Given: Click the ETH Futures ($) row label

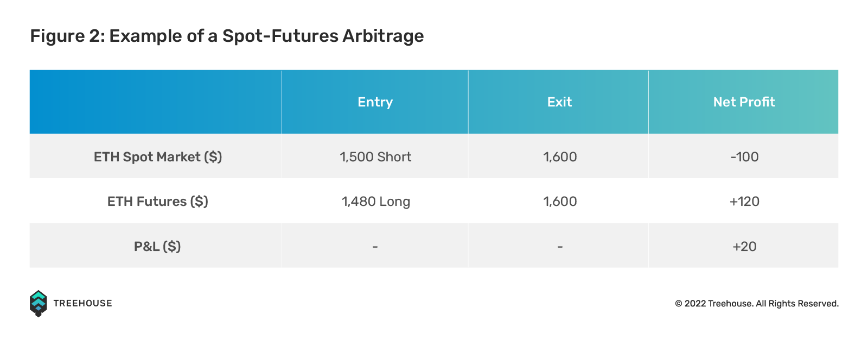Looking at the screenshot, I should tap(158, 202).
